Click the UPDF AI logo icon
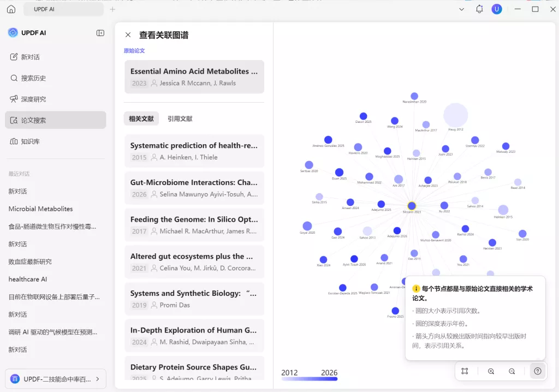Viewport: 559px width, 392px height. [x=12, y=33]
